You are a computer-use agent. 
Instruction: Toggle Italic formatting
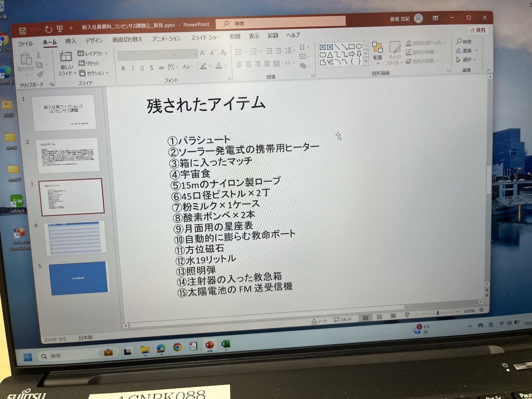pyautogui.click(x=133, y=68)
